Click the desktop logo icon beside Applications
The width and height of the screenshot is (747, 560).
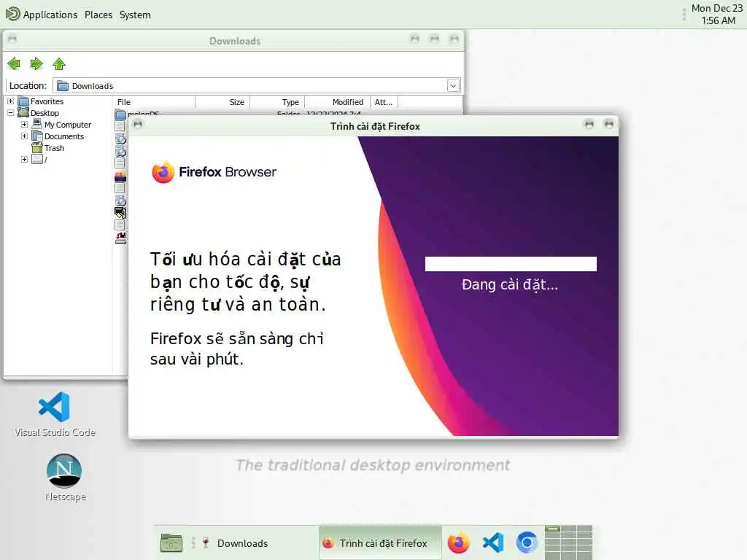(13, 14)
